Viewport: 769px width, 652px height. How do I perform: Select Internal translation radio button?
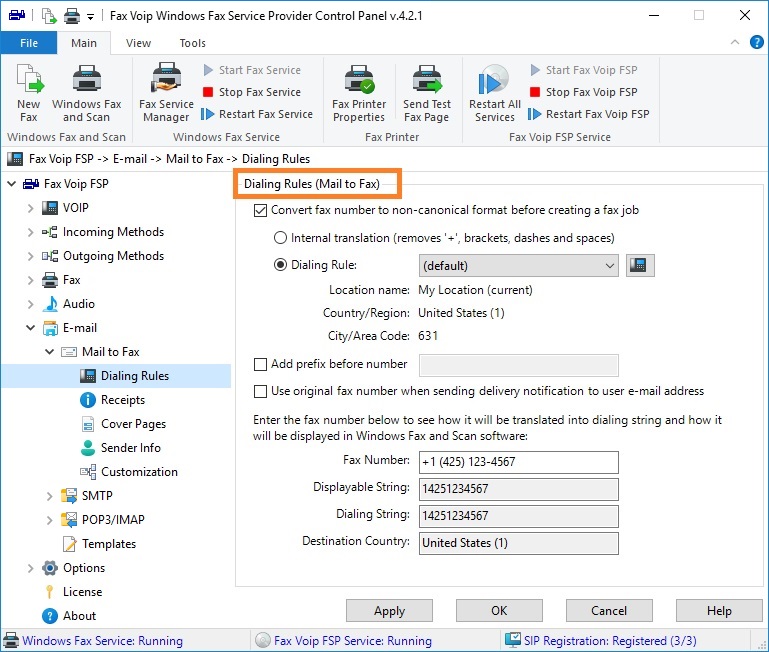coord(280,238)
